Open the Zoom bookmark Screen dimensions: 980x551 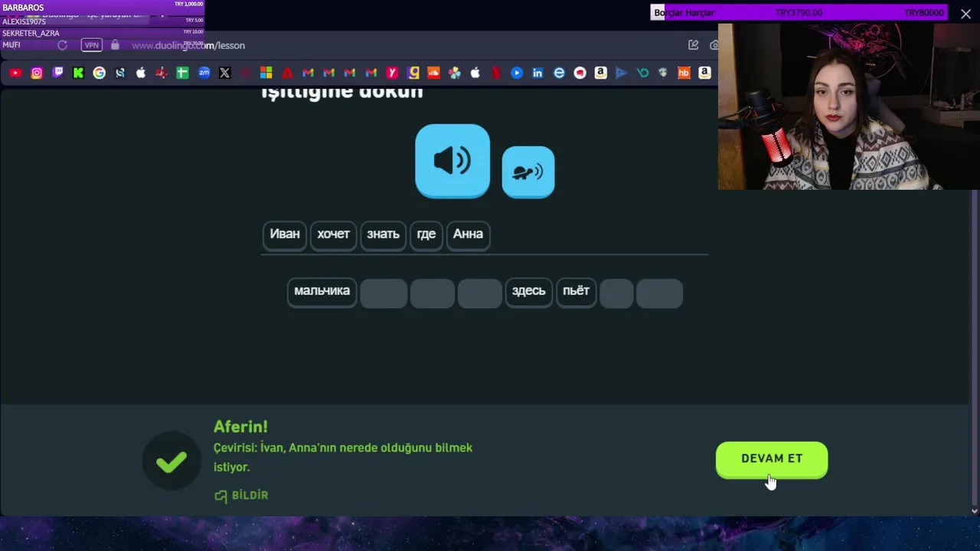coord(204,73)
